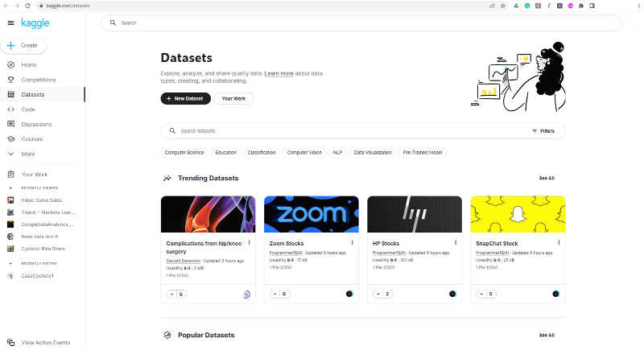
Task: Click the browser back arrow
Action: pyautogui.click(x=6, y=6)
